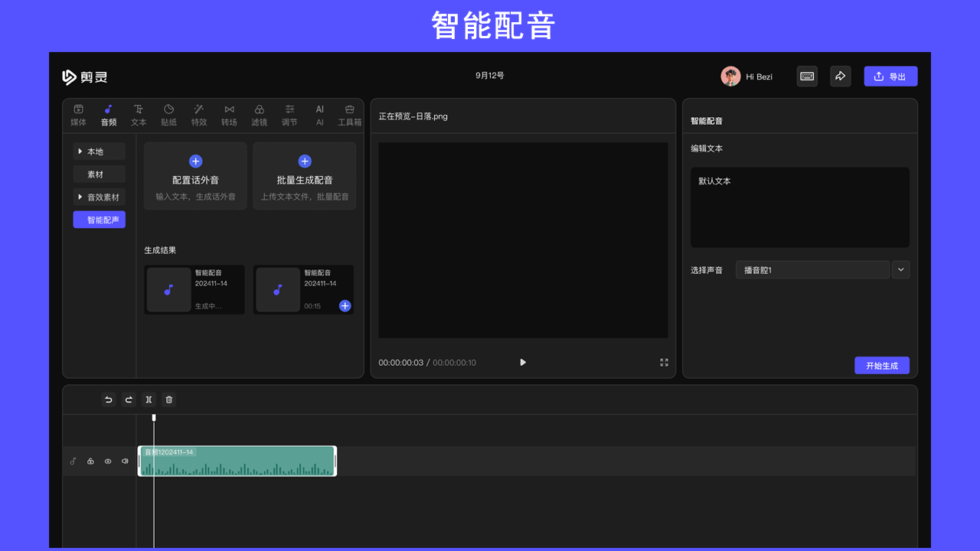This screenshot has width=980, height=551.
Task: Open the 调节 adjustment panel
Action: (289, 115)
